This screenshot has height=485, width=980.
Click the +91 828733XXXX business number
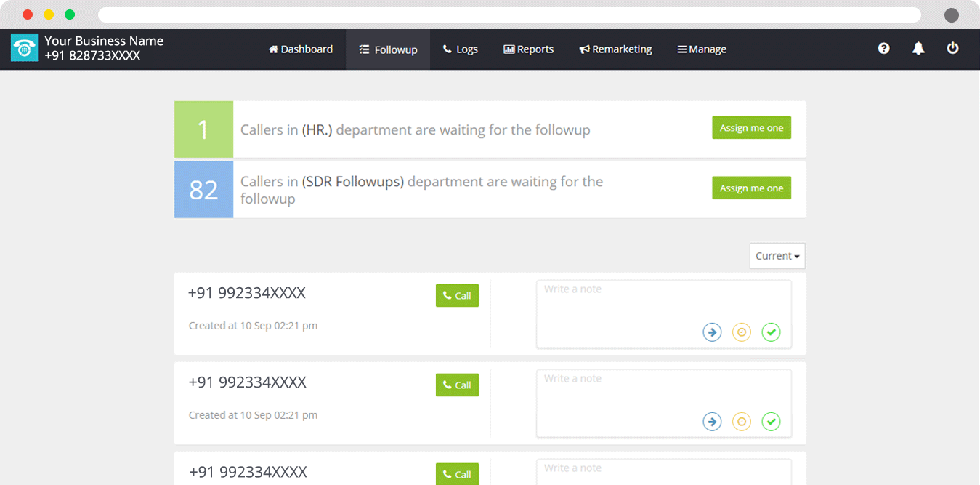(x=92, y=56)
